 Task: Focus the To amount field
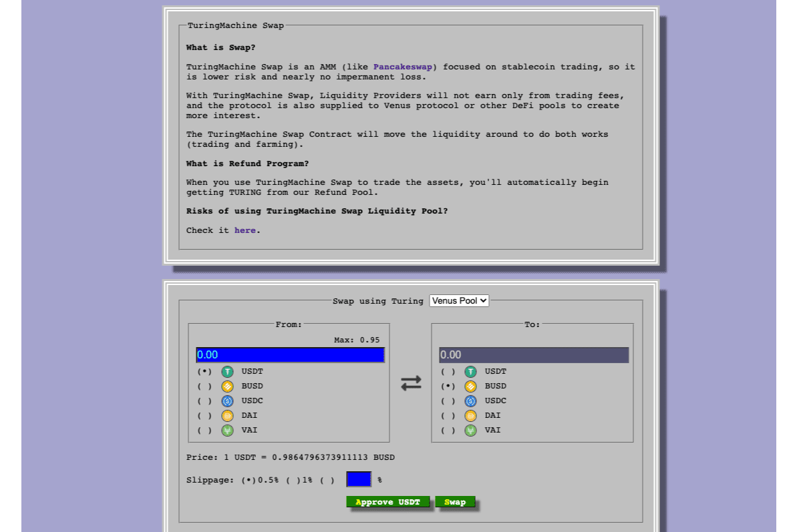point(534,355)
